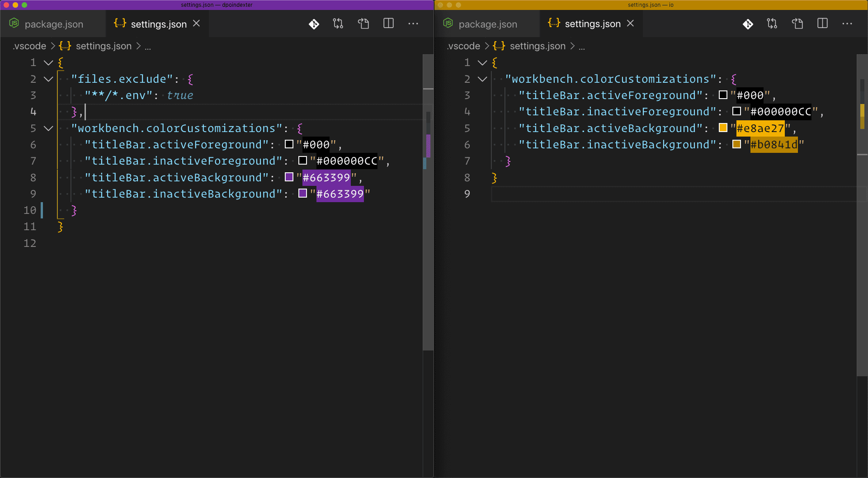The width and height of the screenshot is (868, 478).
Task: Click the git source control icon in left editor toolbar
Action: (x=314, y=24)
